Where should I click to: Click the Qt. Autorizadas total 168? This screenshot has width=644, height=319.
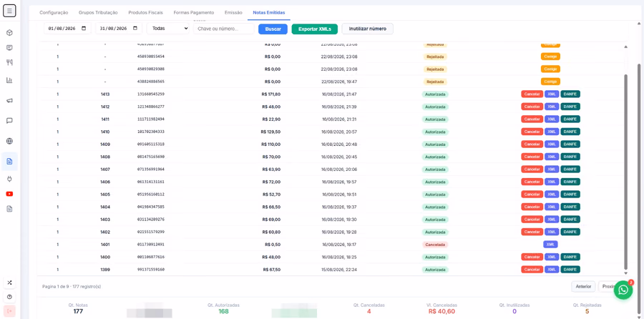coord(223,311)
